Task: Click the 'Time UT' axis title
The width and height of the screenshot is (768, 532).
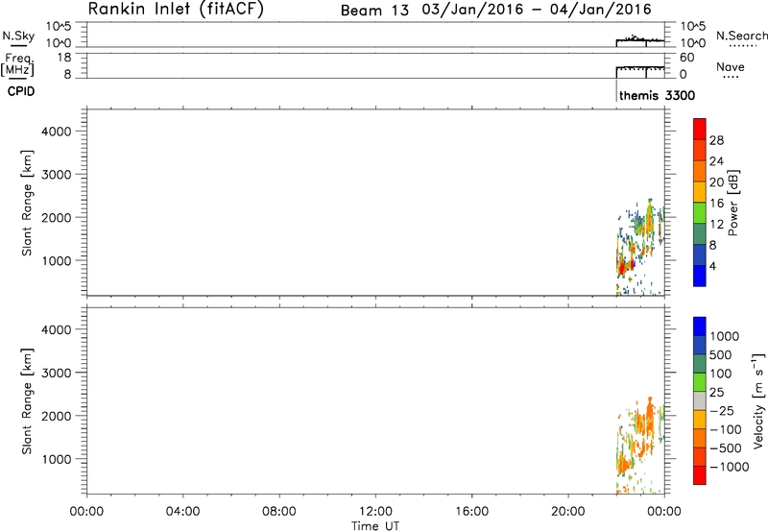Action: pos(375,525)
